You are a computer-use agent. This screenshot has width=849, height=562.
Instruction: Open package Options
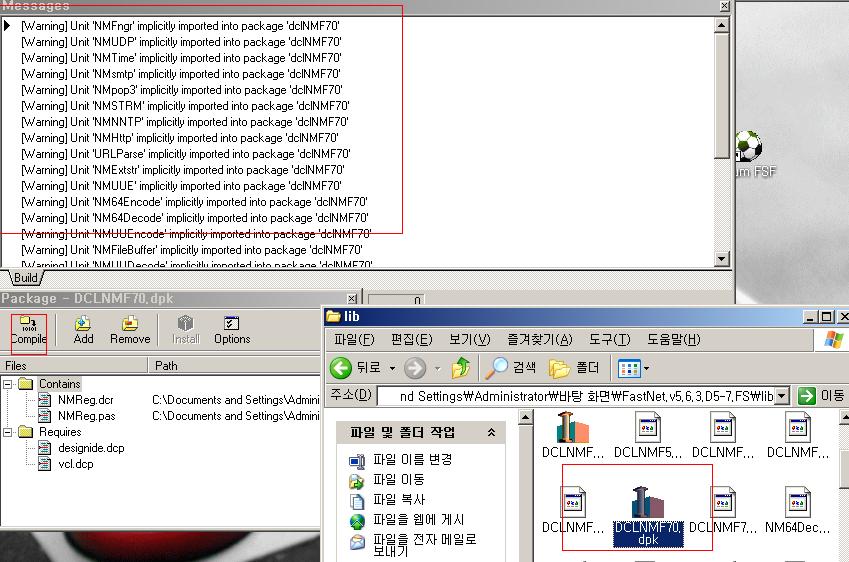coord(232,330)
